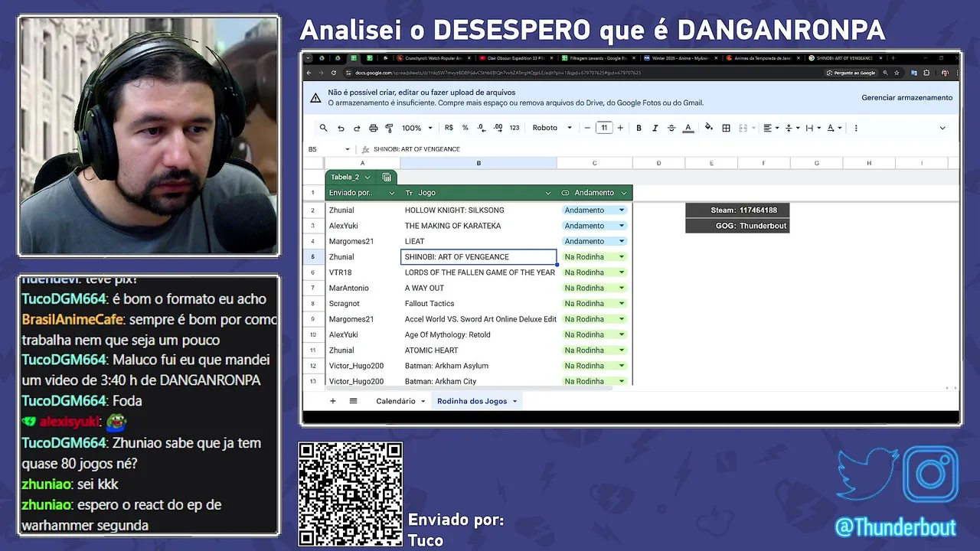The height and width of the screenshot is (551, 980).
Task: Click the B5 name box
Action: [x=328, y=149]
